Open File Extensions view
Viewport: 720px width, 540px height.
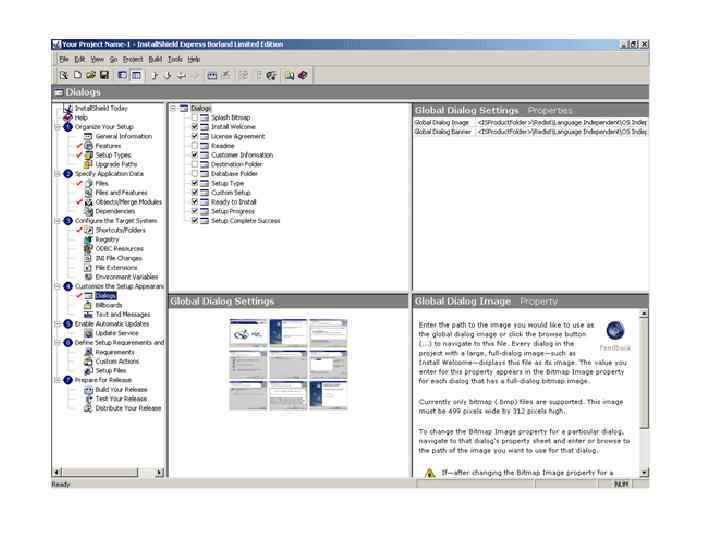[116, 268]
